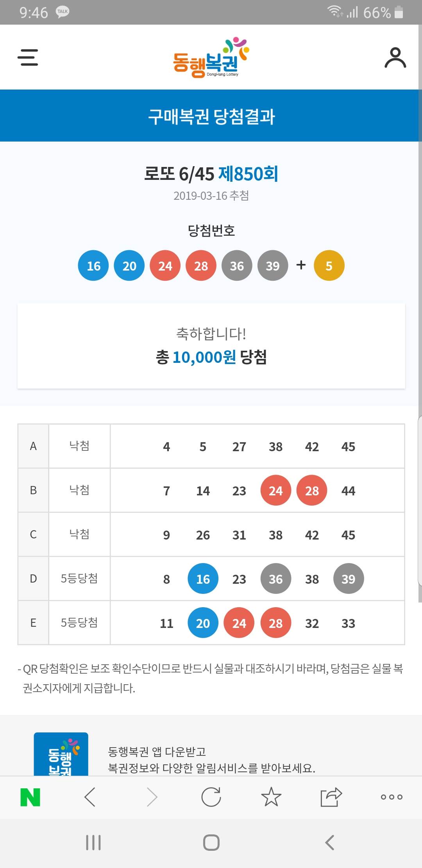The image size is (422, 868).
Task: Tap Android home button
Action: coord(211,843)
